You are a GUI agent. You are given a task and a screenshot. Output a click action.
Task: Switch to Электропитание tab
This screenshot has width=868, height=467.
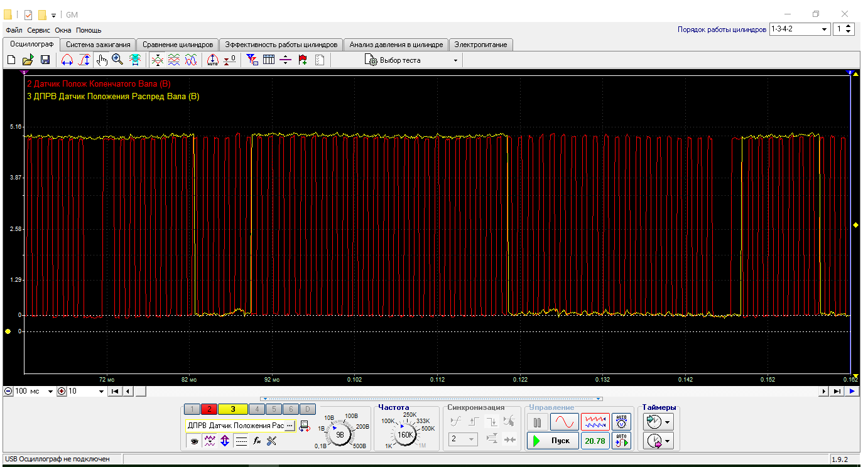click(x=481, y=45)
